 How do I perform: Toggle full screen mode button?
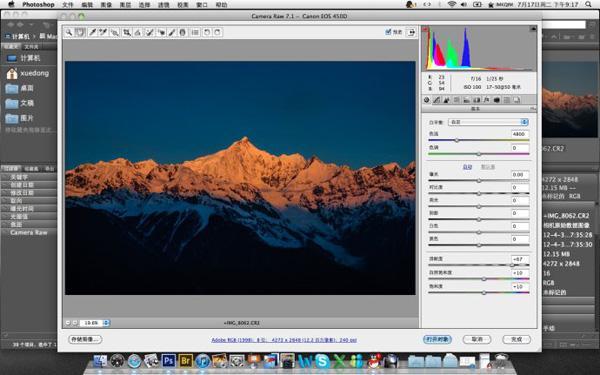click(x=412, y=33)
